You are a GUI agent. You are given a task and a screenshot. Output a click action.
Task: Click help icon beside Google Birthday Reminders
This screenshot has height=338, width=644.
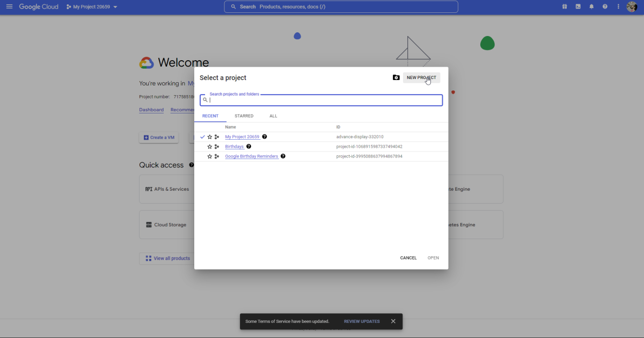pyautogui.click(x=283, y=156)
